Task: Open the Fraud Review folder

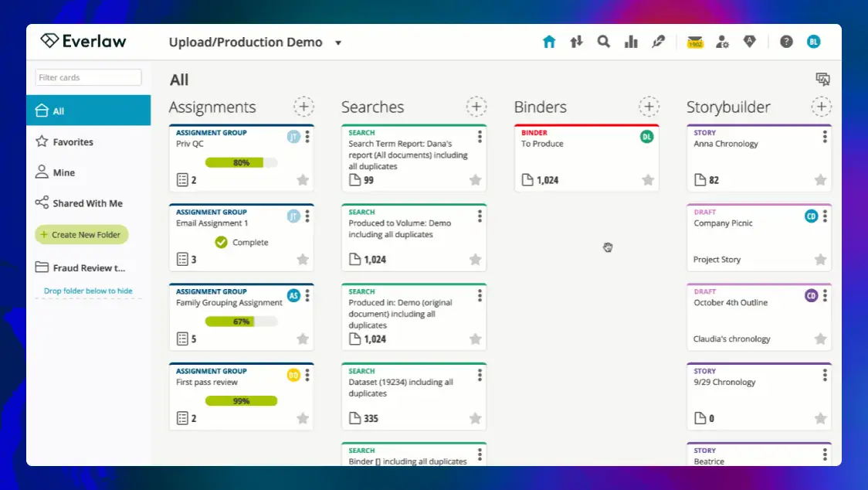Action: pos(89,267)
